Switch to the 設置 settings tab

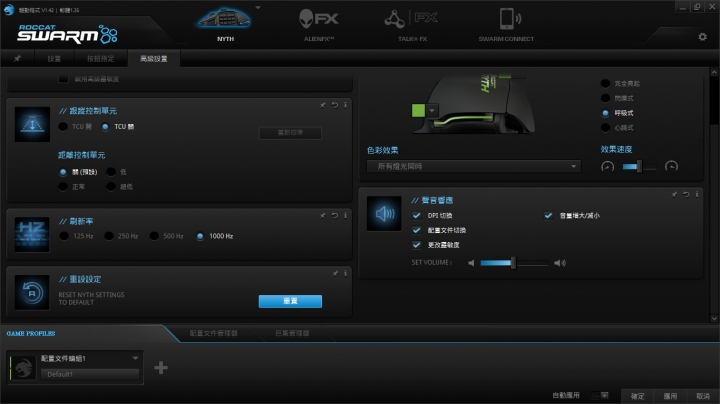click(54, 59)
